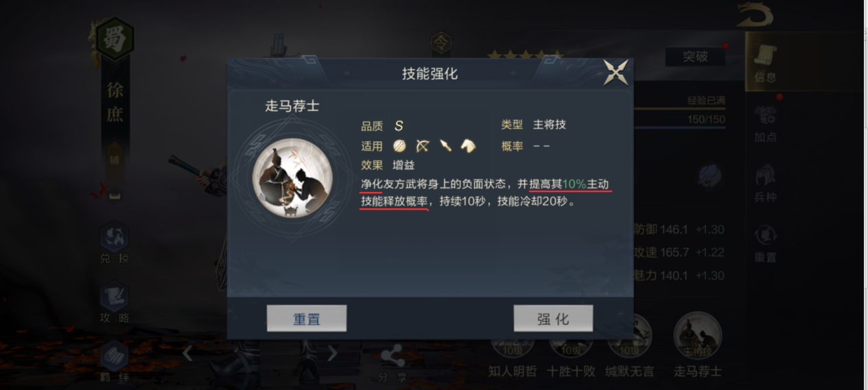The width and height of the screenshot is (868, 390).
Task: Open the 攻略 guide icon on the left
Action: pyautogui.click(x=114, y=302)
